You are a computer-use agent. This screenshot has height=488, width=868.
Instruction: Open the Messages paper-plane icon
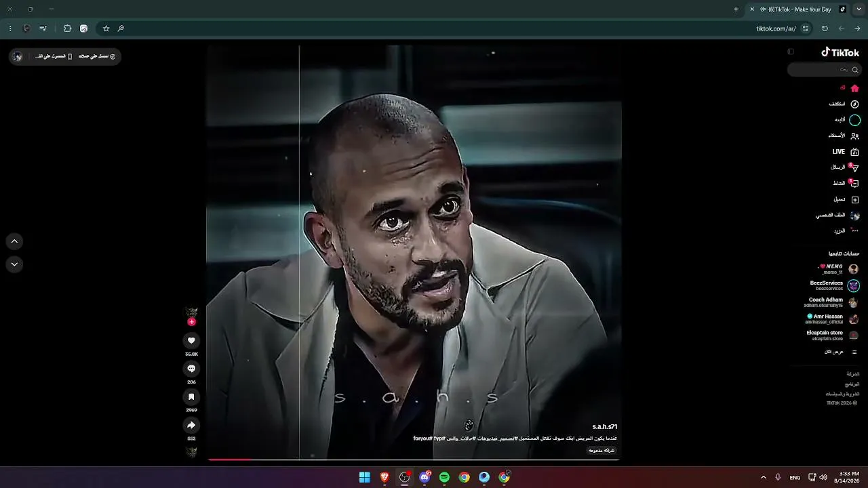coord(854,167)
